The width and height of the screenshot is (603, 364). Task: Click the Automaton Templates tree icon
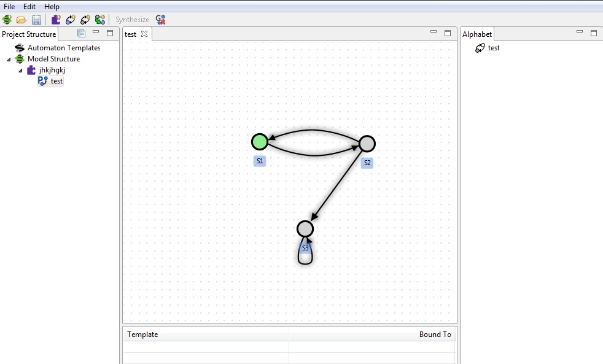[20, 48]
